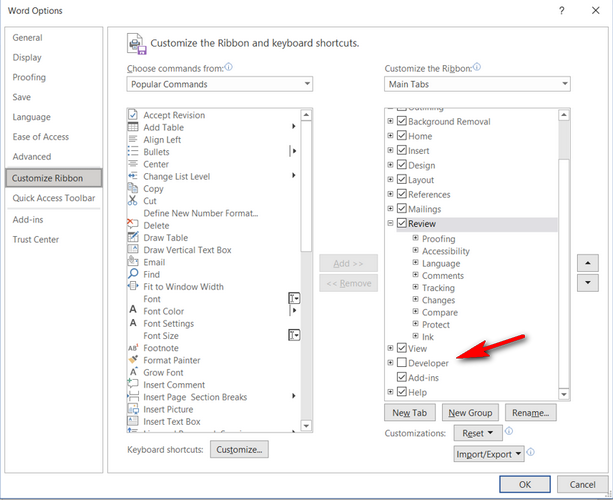Click commands list scroll down arrow
This screenshot has height=500, width=613.
pyautogui.click(x=306, y=426)
